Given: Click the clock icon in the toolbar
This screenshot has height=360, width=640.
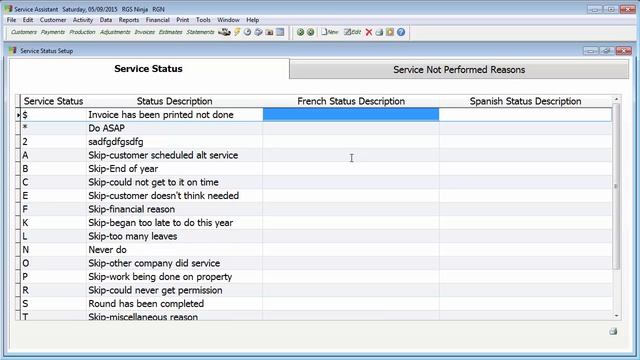Looking at the screenshot, I should point(247,32).
